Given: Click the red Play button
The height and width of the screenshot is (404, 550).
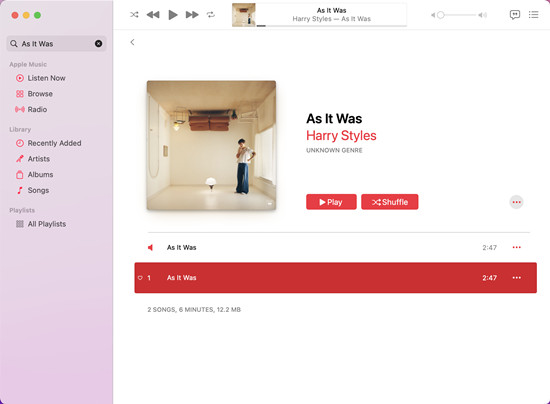Looking at the screenshot, I should pos(331,202).
